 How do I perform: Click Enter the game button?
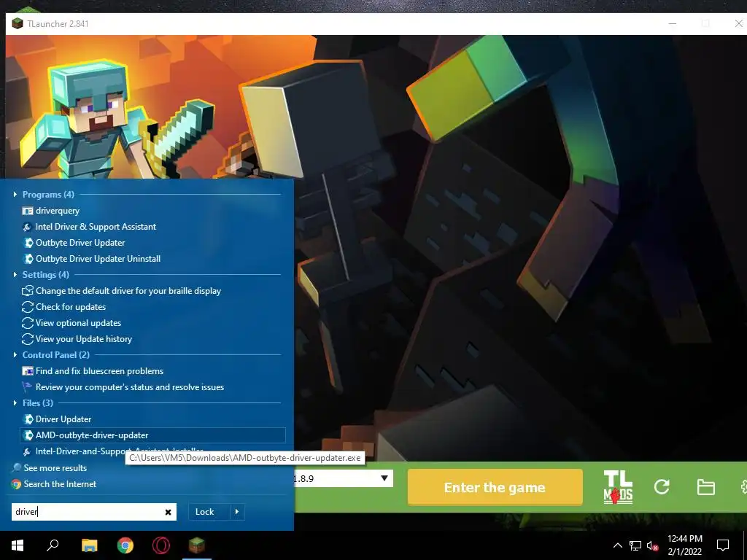[x=495, y=487]
